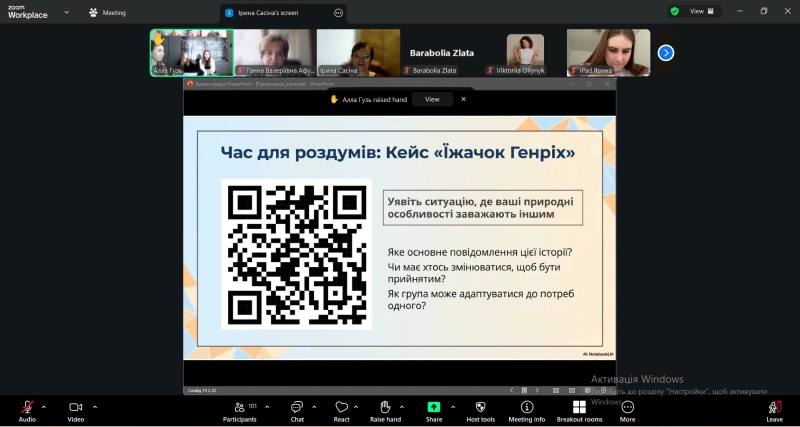800x427 pixels.
Task: Open the React heart menu
Action: [341, 411]
